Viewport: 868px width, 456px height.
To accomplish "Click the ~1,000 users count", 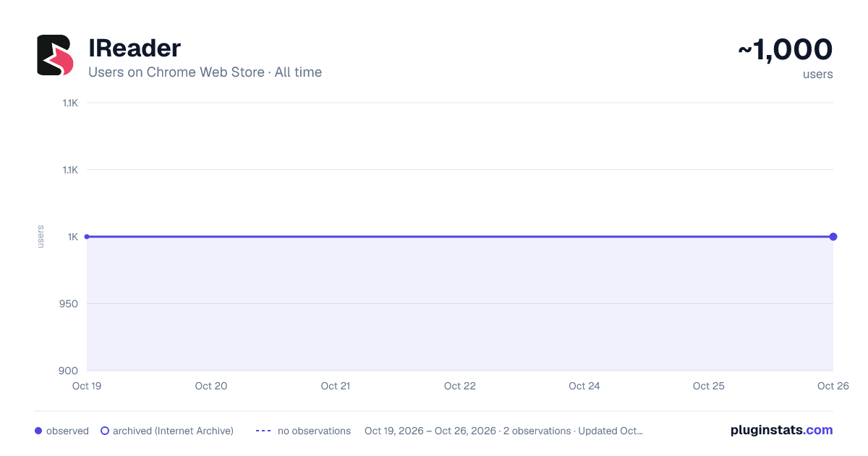I will pyautogui.click(x=786, y=49).
